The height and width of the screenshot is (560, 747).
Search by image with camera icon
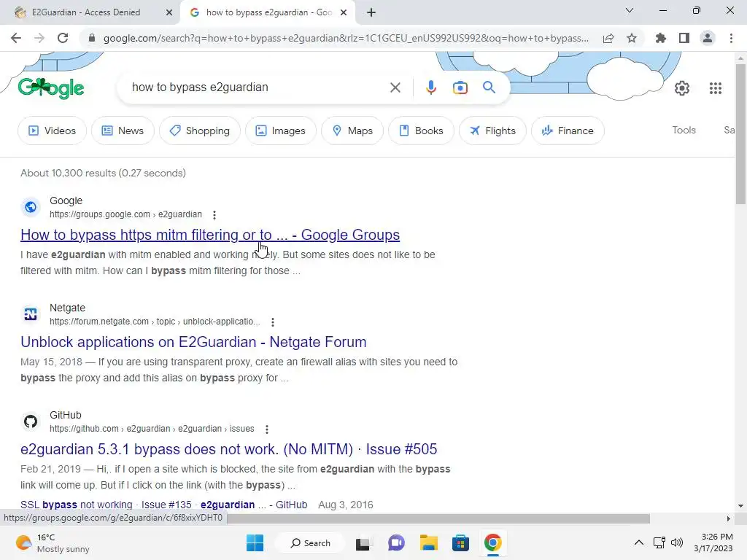pos(460,87)
